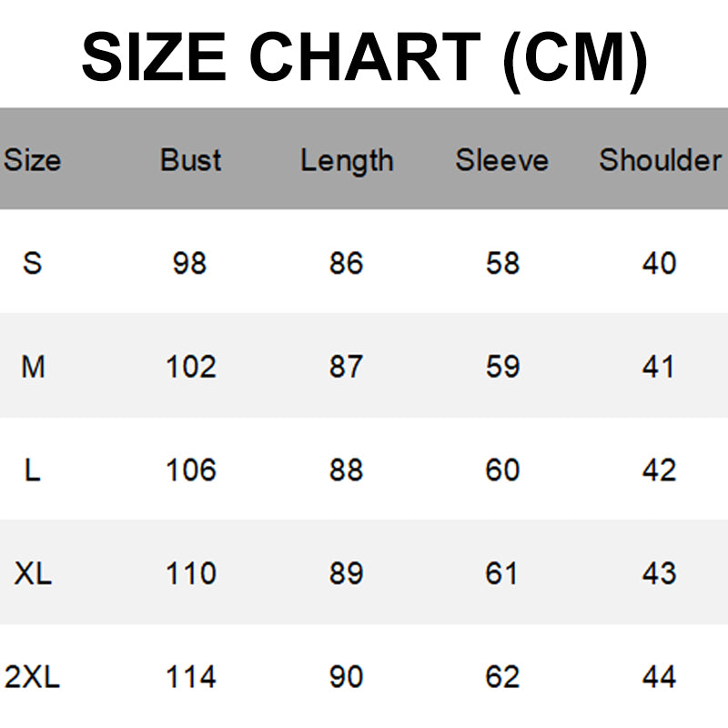Select shoulder value 44 for size 2XL
Image resolution: width=728 pixels, height=728 pixels.
(659, 677)
